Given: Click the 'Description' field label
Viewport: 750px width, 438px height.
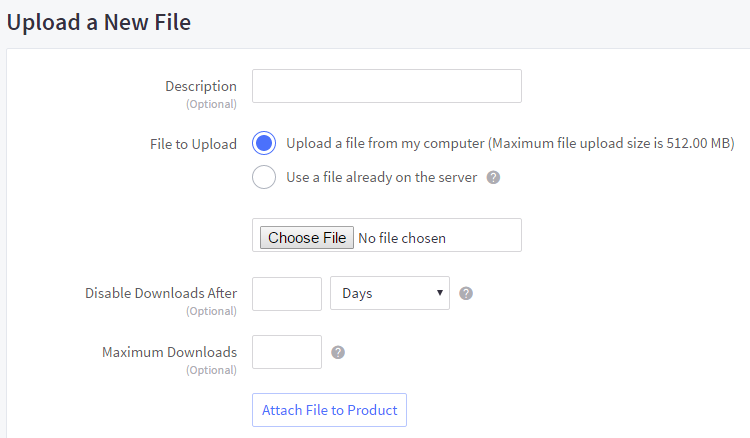Looking at the screenshot, I should click(x=201, y=86).
